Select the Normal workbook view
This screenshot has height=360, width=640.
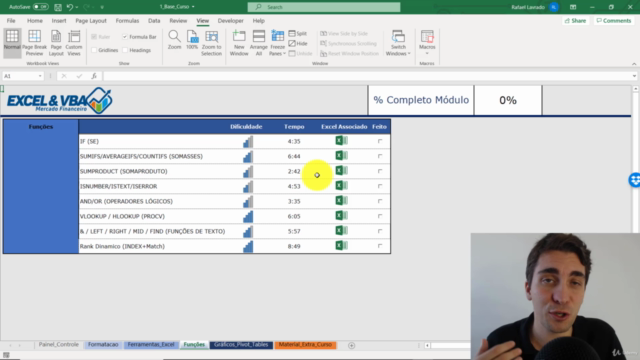tap(12, 43)
